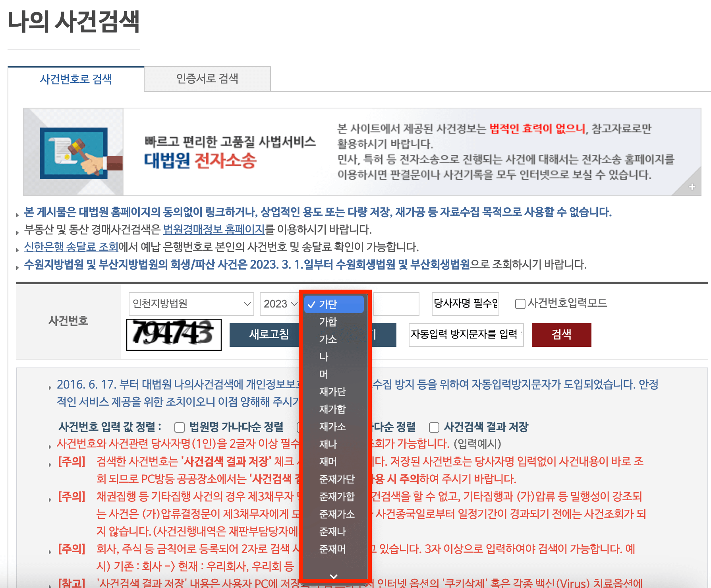Check 법원명 가나다순 정렬 option
Image resolution: width=711 pixels, height=588 pixels.
pyautogui.click(x=180, y=427)
